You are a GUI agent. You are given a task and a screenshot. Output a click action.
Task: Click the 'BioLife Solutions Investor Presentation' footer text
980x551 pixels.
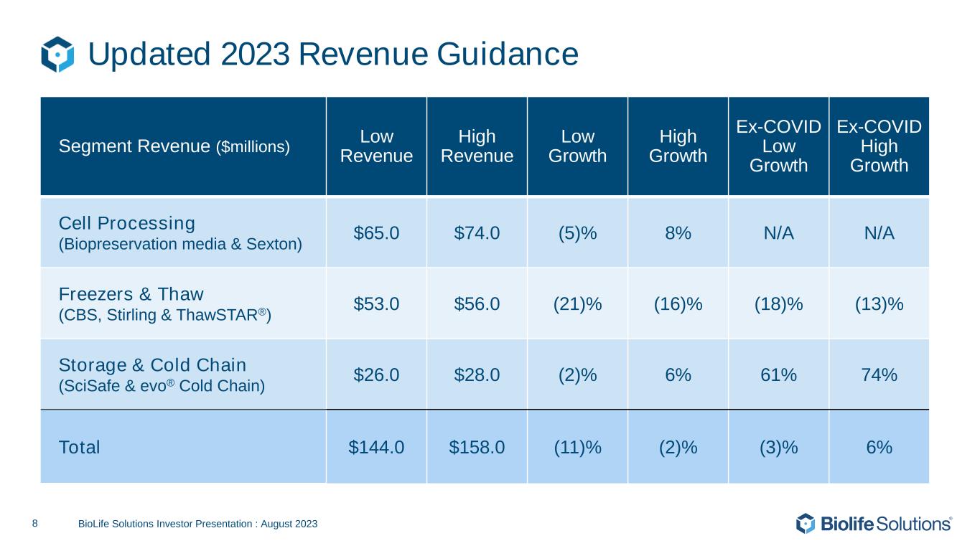(197, 524)
